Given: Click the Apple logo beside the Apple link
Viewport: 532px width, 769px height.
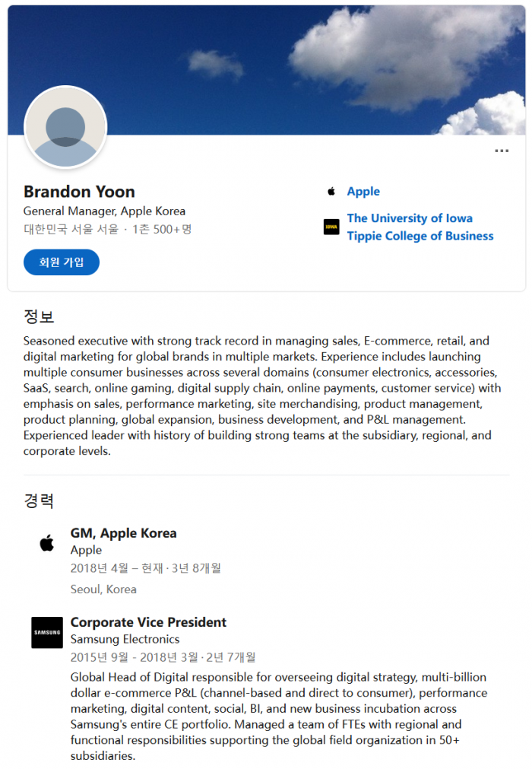Looking at the screenshot, I should 331,192.
